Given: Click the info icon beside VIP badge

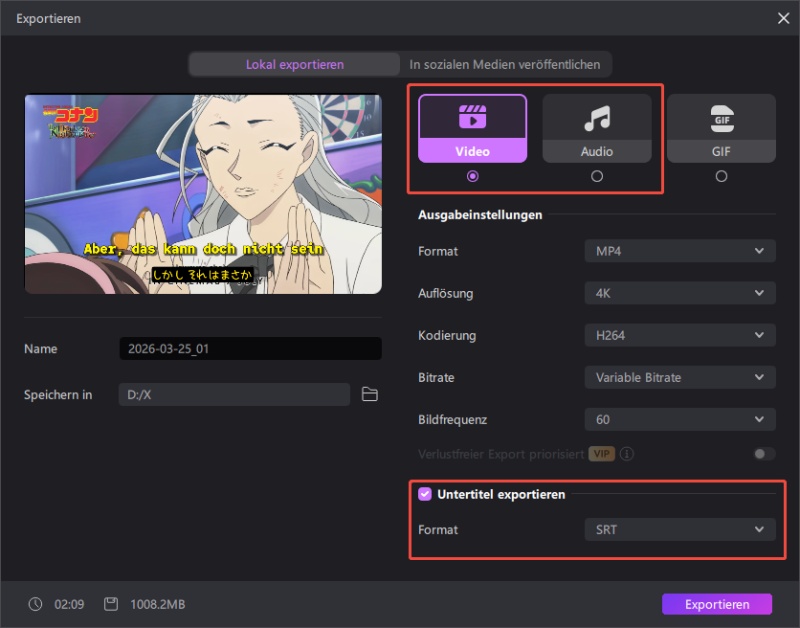Looking at the screenshot, I should [627, 454].
